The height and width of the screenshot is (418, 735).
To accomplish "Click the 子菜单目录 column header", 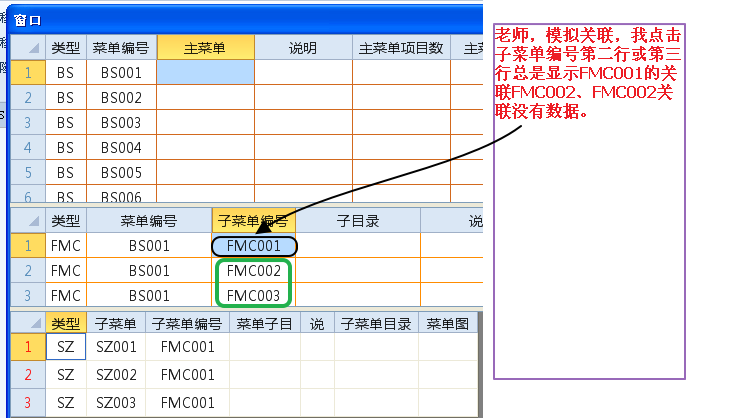I will coord(376,323).
